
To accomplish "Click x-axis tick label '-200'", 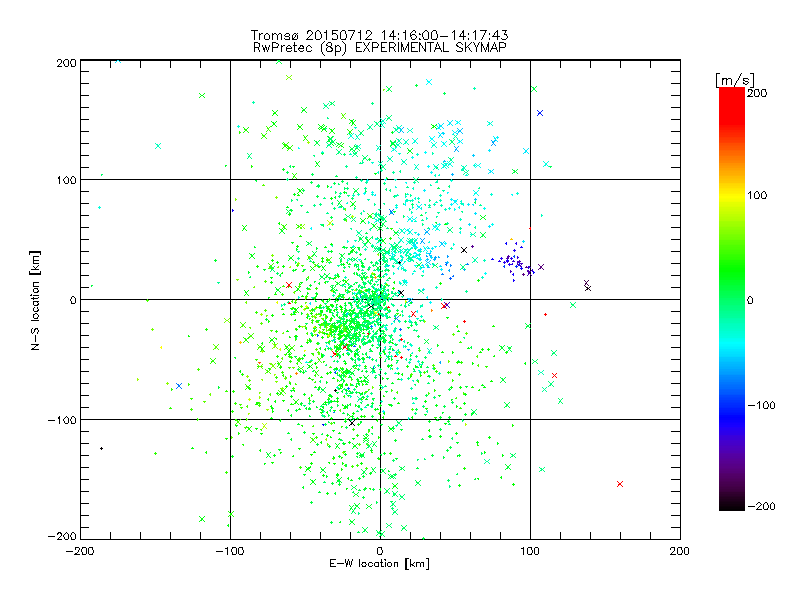I will pos(80,551).
